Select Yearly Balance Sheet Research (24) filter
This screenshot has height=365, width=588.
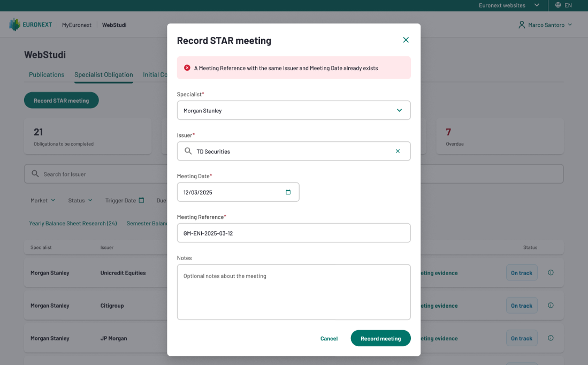click(73, 223)
